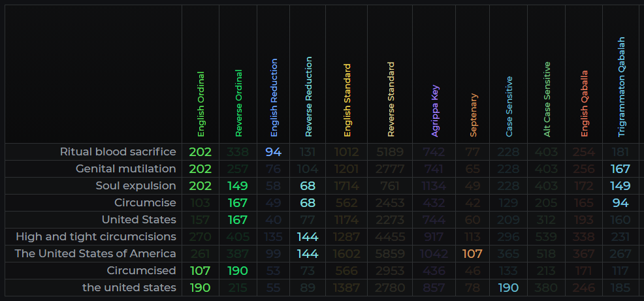
Task: Select 917 in High and tight circumcisions row
Action: coord(434,237)
